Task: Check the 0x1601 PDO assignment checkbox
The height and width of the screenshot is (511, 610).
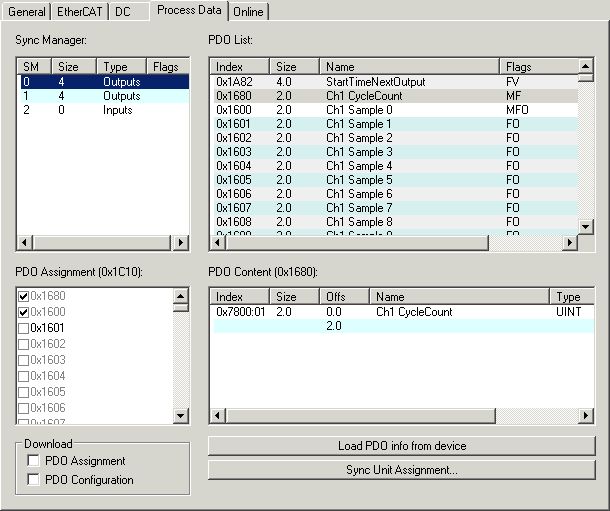Action: [24, 328]
